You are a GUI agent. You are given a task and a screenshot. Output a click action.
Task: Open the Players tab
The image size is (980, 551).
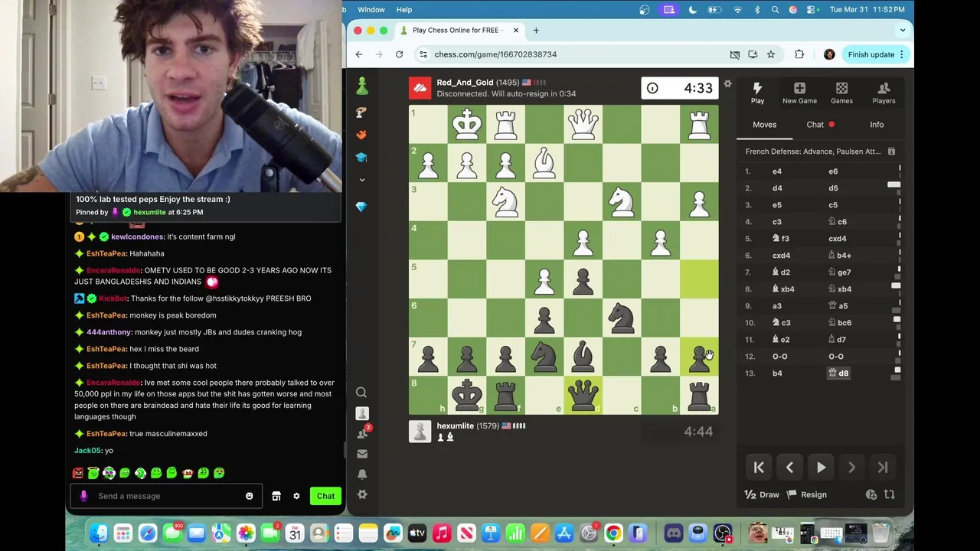[884, 93]
